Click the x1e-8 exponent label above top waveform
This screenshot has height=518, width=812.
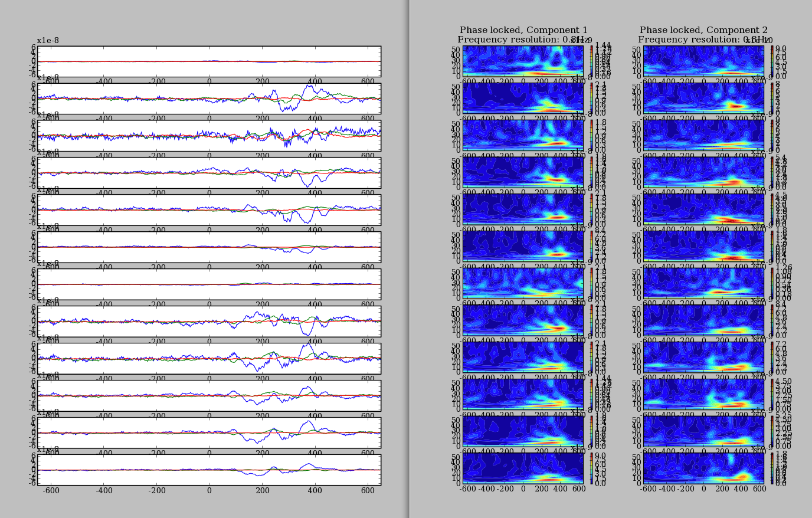click(48, 41)
